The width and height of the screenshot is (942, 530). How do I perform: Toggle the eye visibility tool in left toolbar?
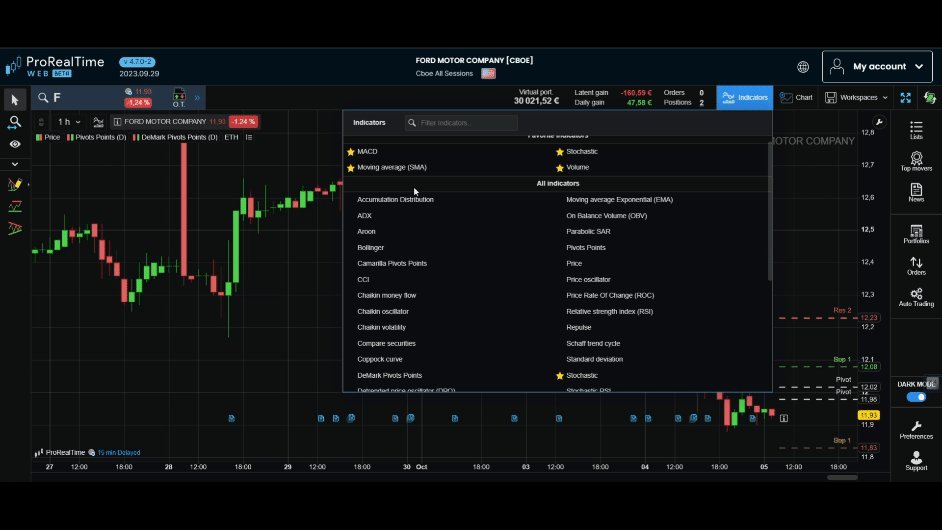(14, 144)
